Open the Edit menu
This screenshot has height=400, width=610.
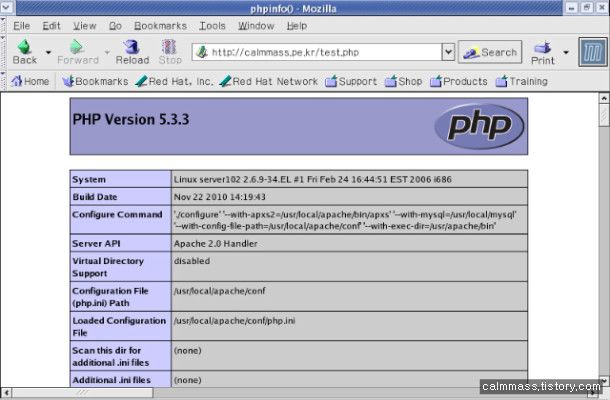51,26
